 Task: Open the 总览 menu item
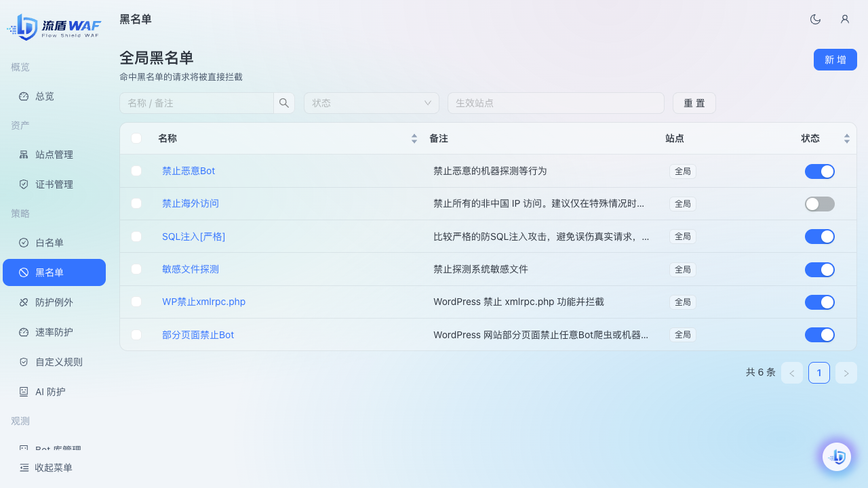(x=54, y=96)
